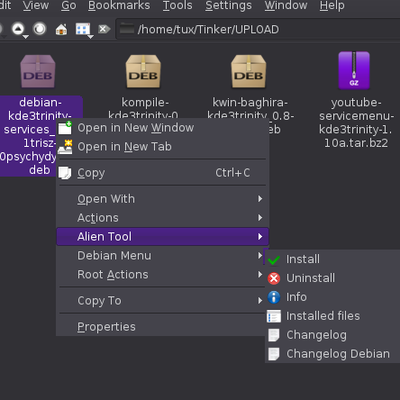Open the Settings menu
This screenshot has width=400, height=400.
point(228,5)
